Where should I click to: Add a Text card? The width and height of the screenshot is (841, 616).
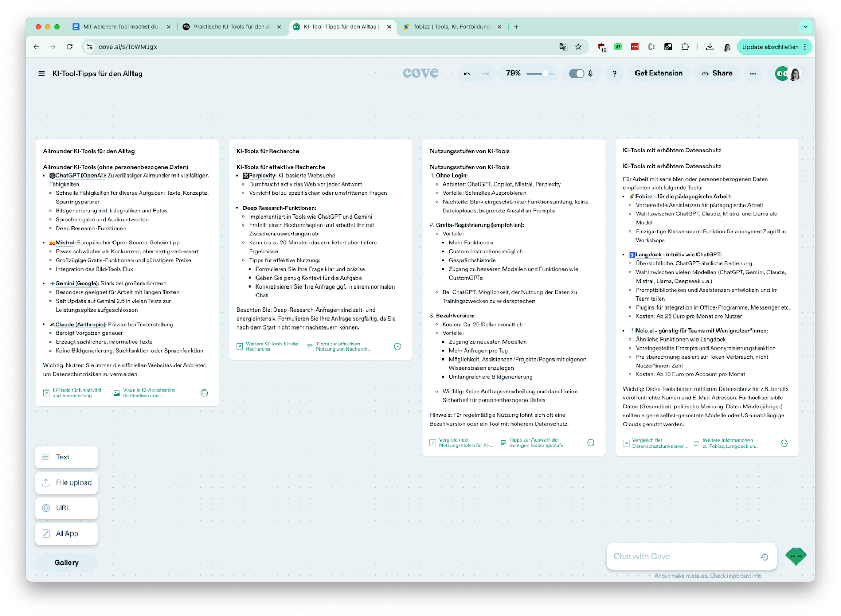coord(66,457)
